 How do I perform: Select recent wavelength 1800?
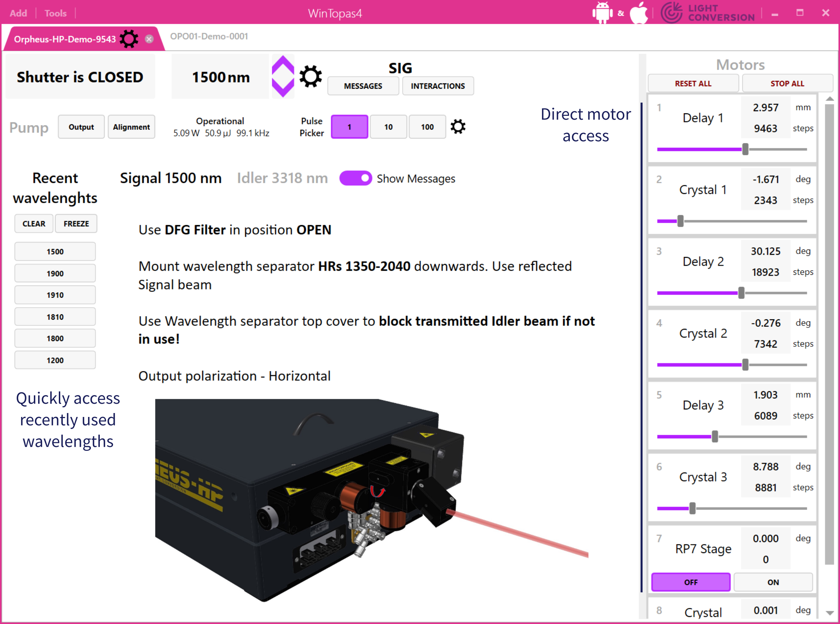tap(55, 339)
